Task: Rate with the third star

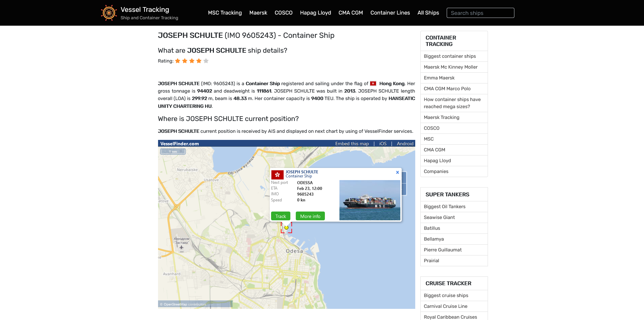Action: 192,61
